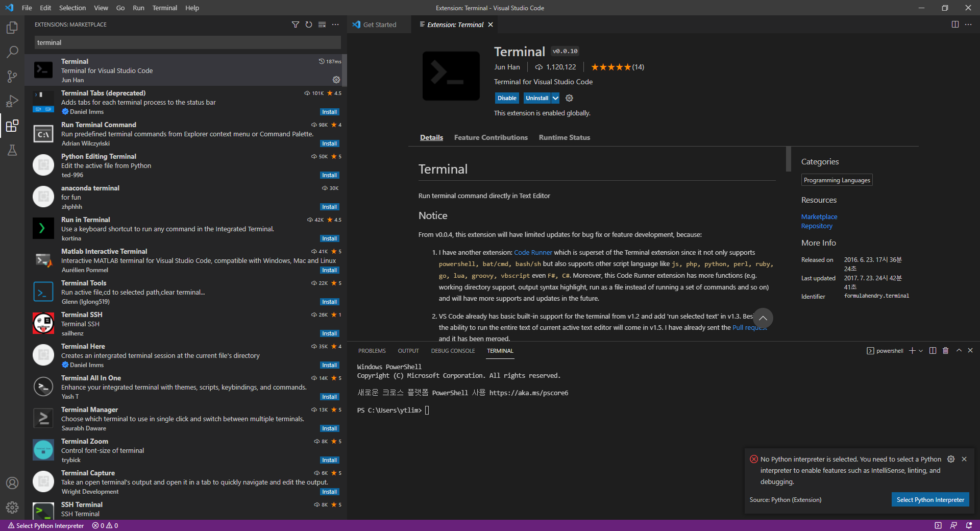Install Run Terminal Command extension
980x531 pixels.
(x=329, y=143)
